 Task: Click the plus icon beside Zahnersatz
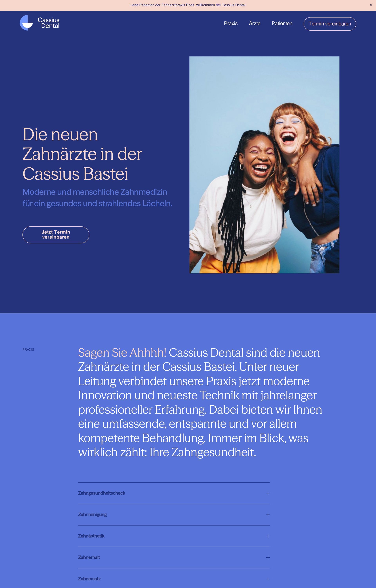click(x=268, y=579)
